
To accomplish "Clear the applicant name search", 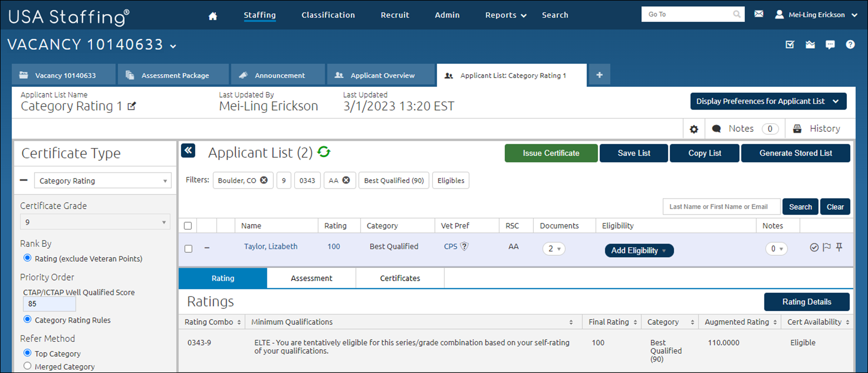I will (835, 207).
